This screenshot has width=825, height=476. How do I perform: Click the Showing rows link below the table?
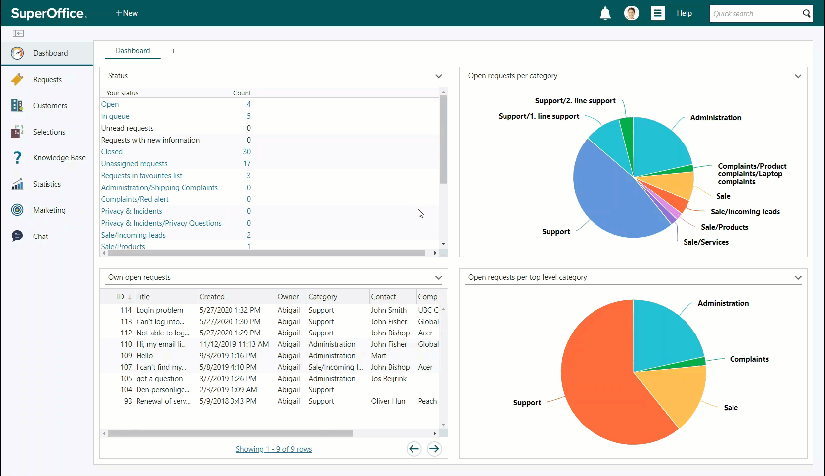274,449
